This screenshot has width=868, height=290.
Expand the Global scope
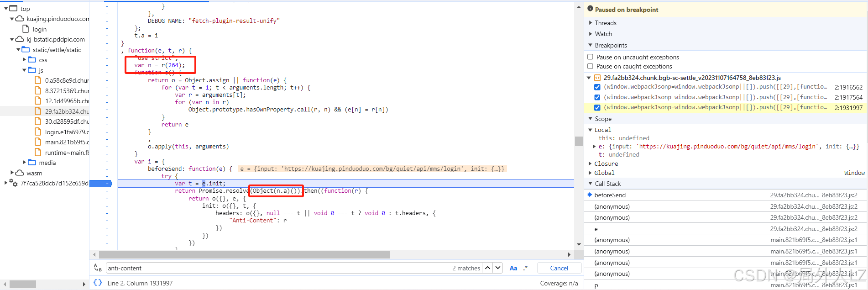click(590, 173)
